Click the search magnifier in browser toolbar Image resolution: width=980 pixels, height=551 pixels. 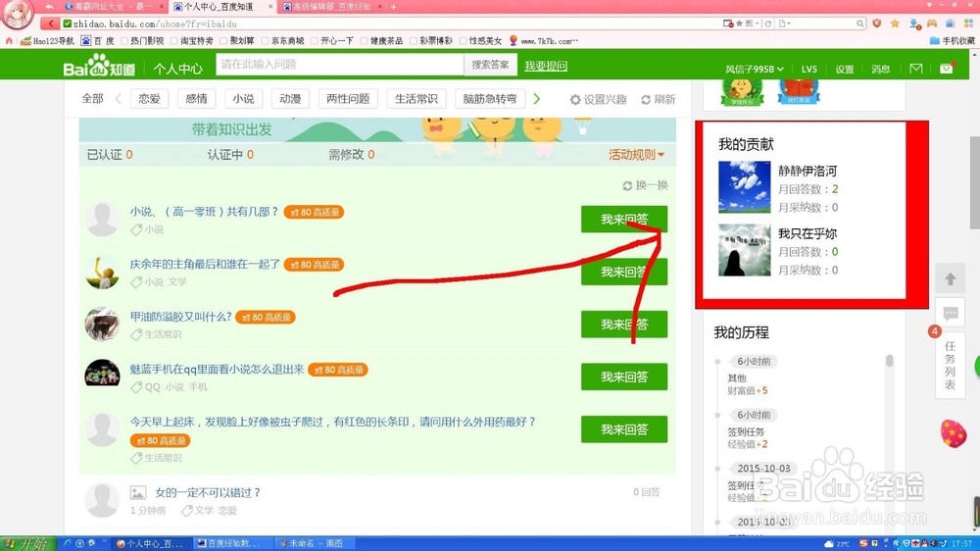(860, 24)
